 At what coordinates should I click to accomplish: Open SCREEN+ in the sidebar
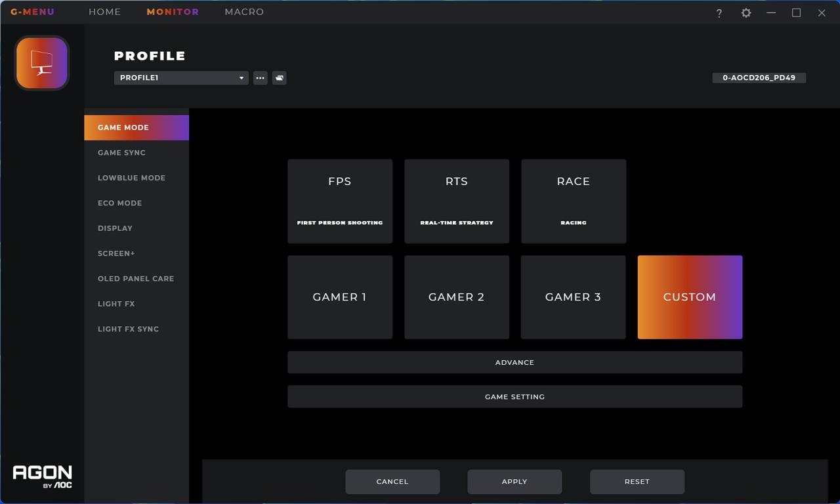[x=136, y=253]
